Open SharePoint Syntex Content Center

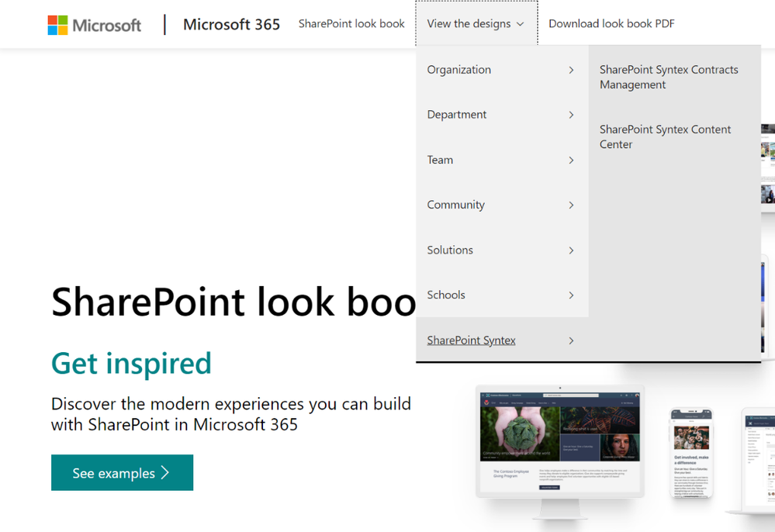pos(665,136)
